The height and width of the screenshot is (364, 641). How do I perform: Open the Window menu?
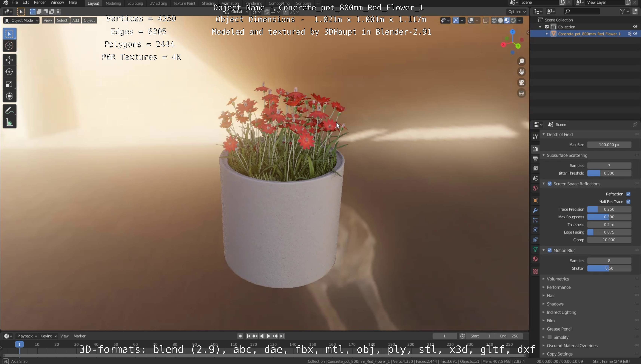pyautogui.click(x=57, y=2)
